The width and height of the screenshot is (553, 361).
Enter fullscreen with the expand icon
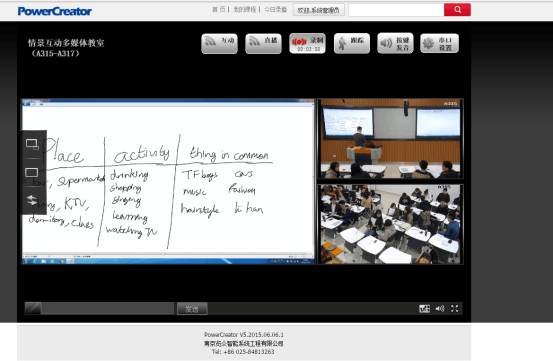click(455, 308)
